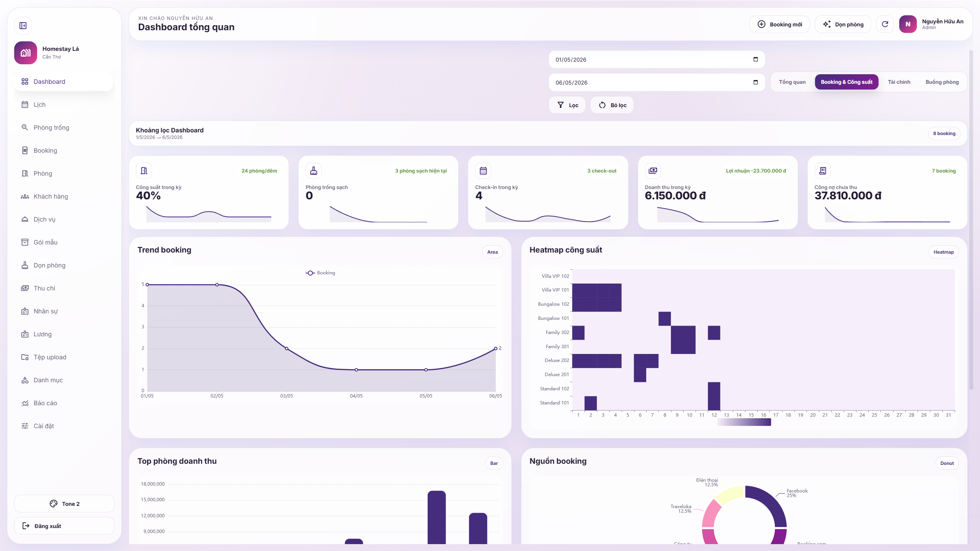Click the door icon on Công suất card
The width and height of the screenshot is (980, 551).
pos(144,171)
